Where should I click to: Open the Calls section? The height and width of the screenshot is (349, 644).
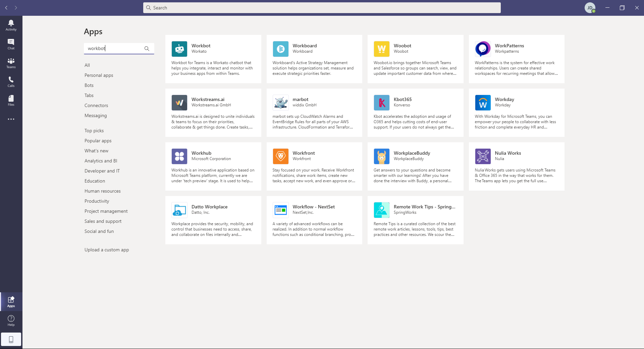[11, 82]
